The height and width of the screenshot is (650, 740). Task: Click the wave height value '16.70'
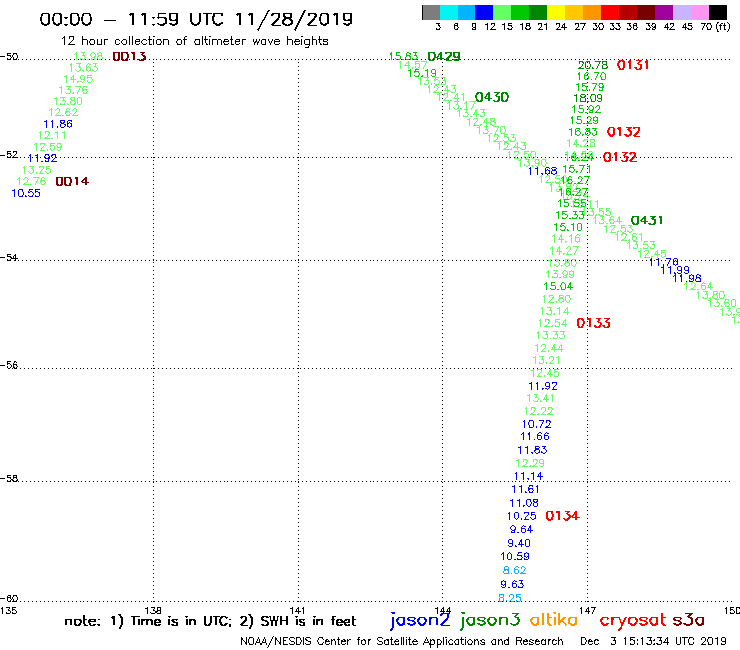tap(591, 76)
